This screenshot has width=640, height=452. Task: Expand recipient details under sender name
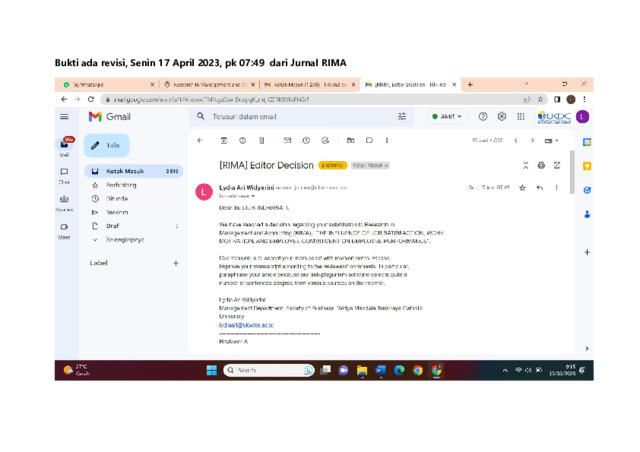click(x=253, y=196)
